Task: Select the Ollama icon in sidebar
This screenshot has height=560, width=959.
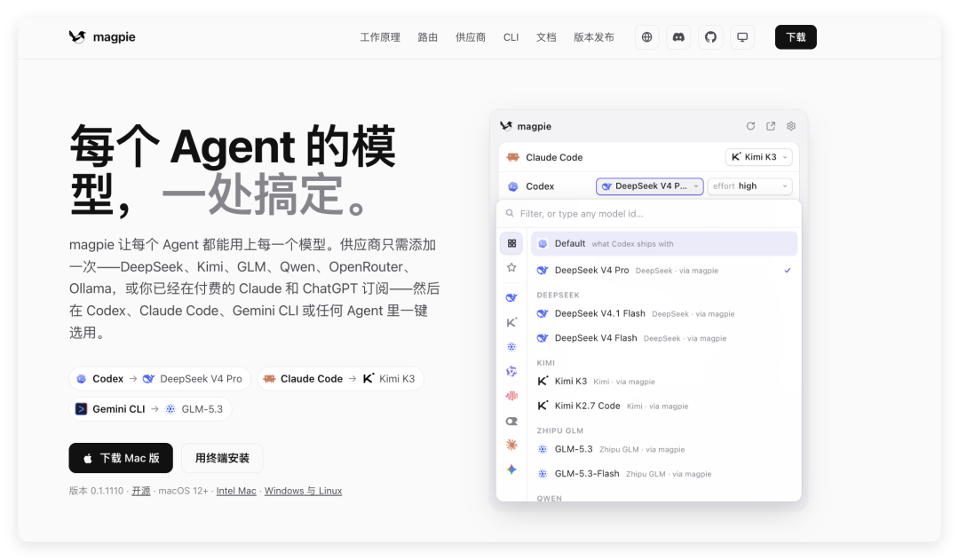Action: click(511, 421)
